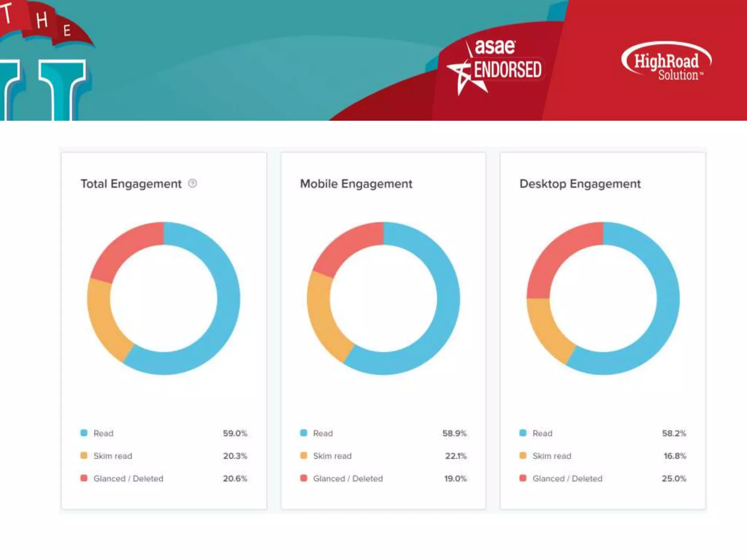Click orange Skim read marker in Mobile Engagement

(x=303, y=455)
